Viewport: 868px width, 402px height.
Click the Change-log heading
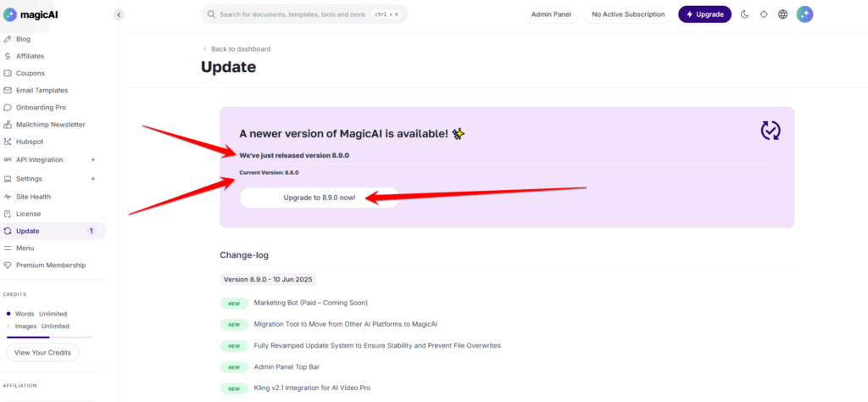coord(244,255)
